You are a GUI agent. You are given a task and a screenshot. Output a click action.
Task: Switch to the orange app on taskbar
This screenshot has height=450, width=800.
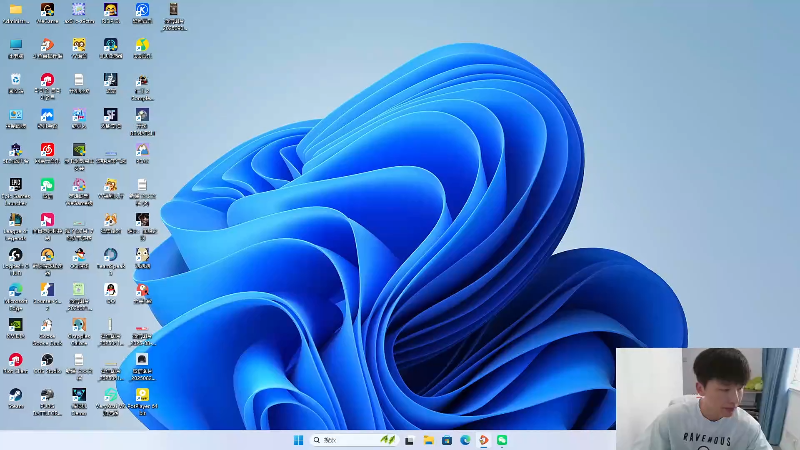[x=484, y=440]
